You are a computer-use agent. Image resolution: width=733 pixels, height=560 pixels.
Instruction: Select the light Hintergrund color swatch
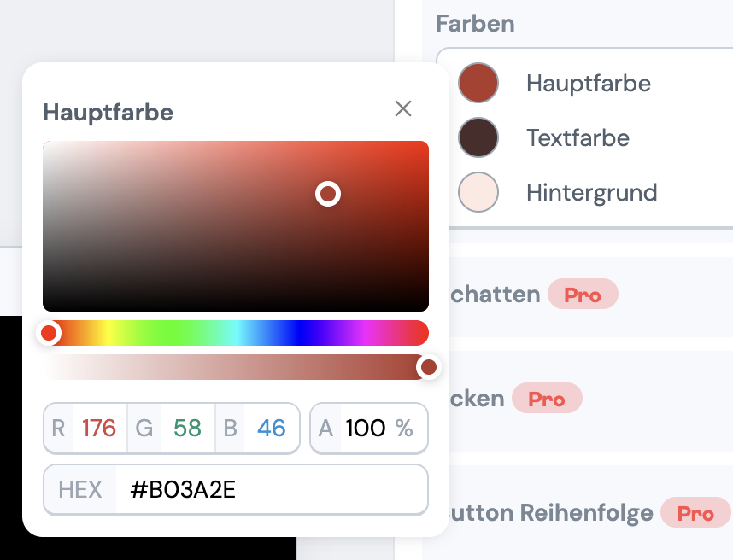tap(478, 192)
